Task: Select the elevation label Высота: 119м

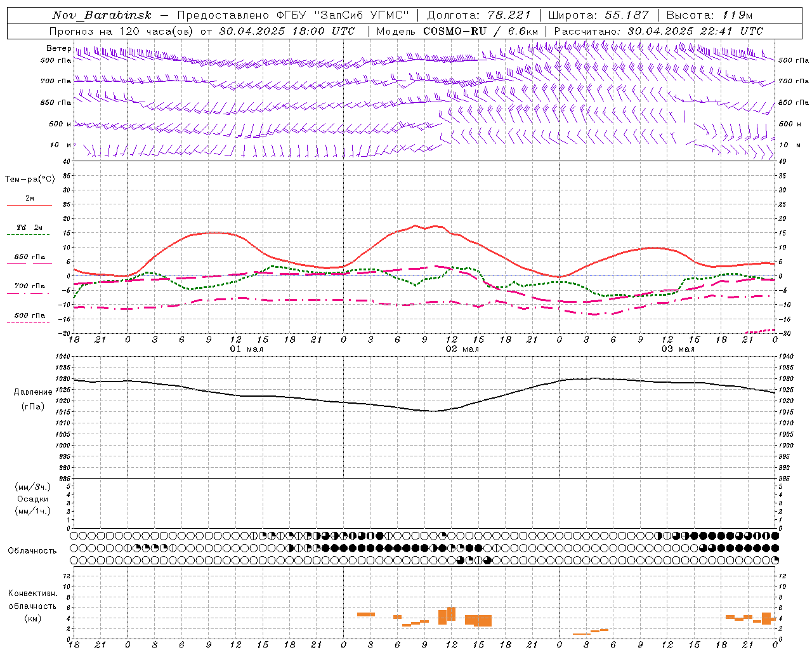Action: 710,15
